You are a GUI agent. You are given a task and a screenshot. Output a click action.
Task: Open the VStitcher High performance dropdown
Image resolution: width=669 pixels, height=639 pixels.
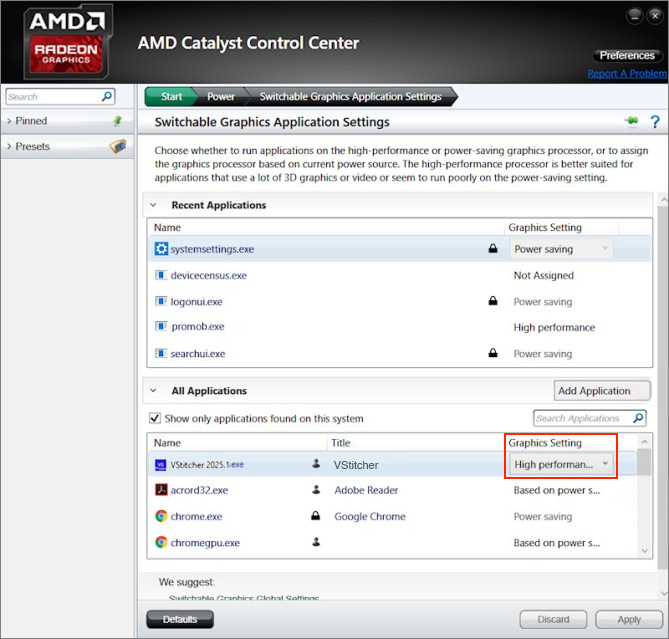pos(561,464)
